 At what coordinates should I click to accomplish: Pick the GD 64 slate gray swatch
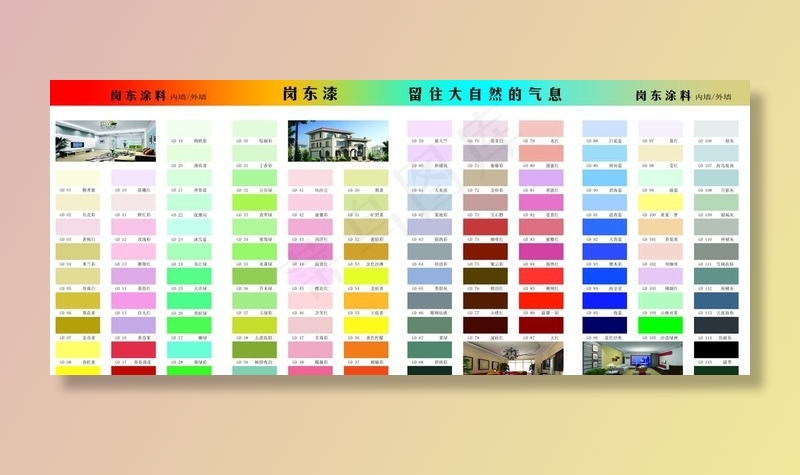pyautogui.click(x=430, y=252)
